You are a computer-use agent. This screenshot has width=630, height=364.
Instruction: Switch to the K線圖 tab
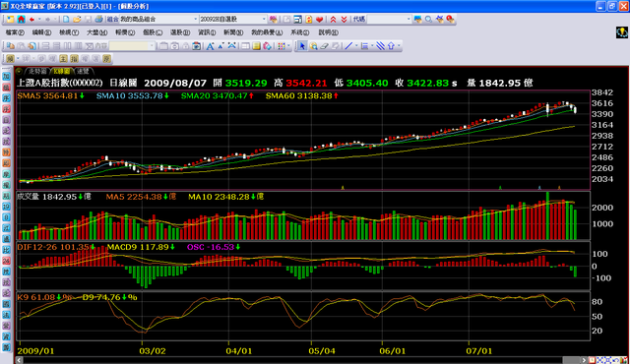click(61, 72)
